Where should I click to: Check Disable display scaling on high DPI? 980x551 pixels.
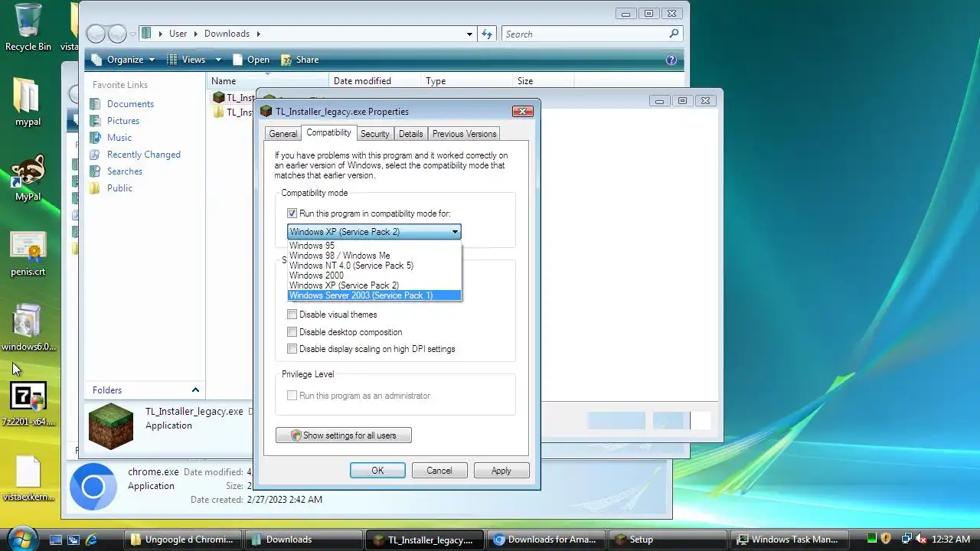292,349
